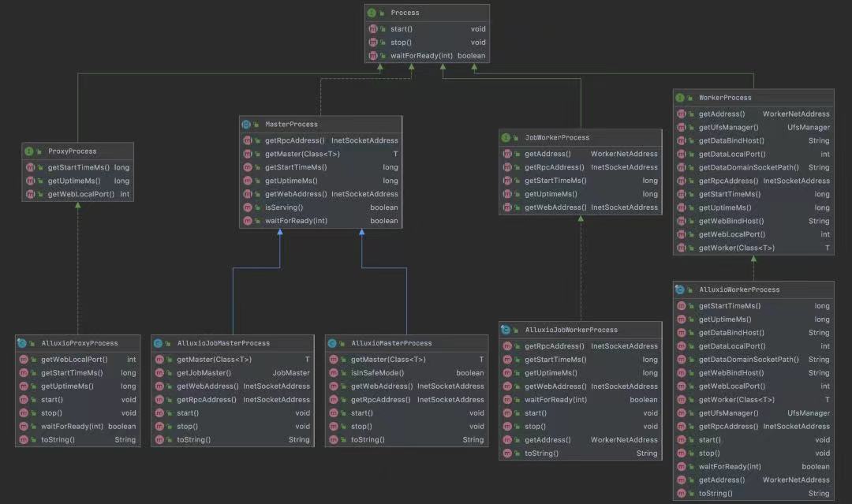Image resolution: width=852 pixels, height=504 pixels.
Task: Click method icon of getJobMaster() in AlluxioJobMasterProcess
Action: pos(159,372)
